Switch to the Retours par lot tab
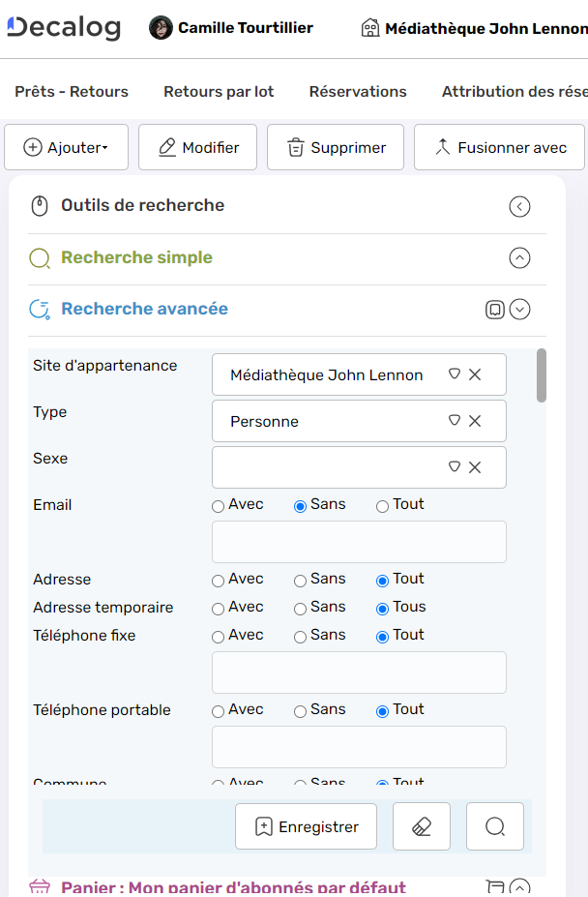The width and height of the screenshot is (588, 897). pos(218,91)
